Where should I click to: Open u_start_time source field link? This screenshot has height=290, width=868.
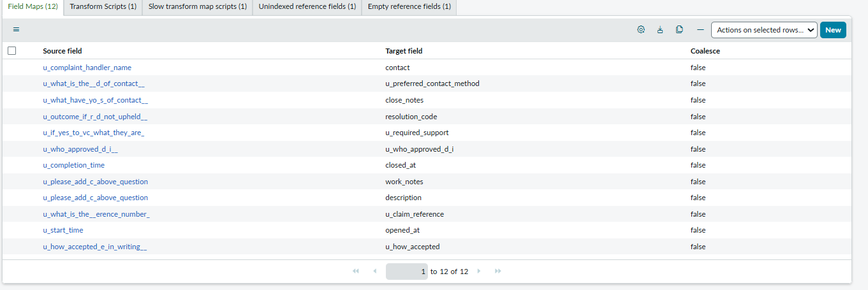pyautogui.click(x=63, y=230)
